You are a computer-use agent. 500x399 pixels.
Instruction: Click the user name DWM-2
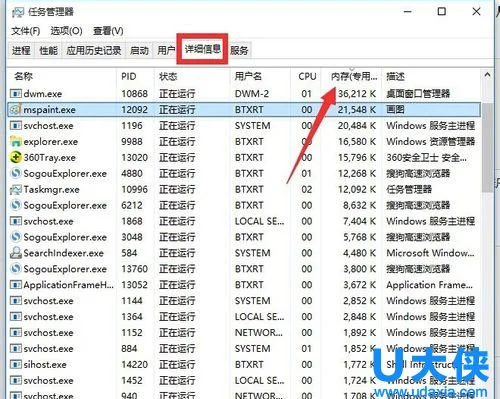252,94
